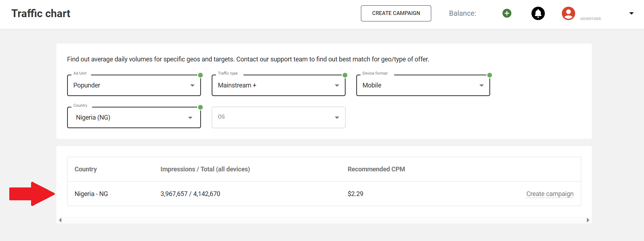
Task: Click the Device format dropdown arrow
Action: [x=481, y=85]
